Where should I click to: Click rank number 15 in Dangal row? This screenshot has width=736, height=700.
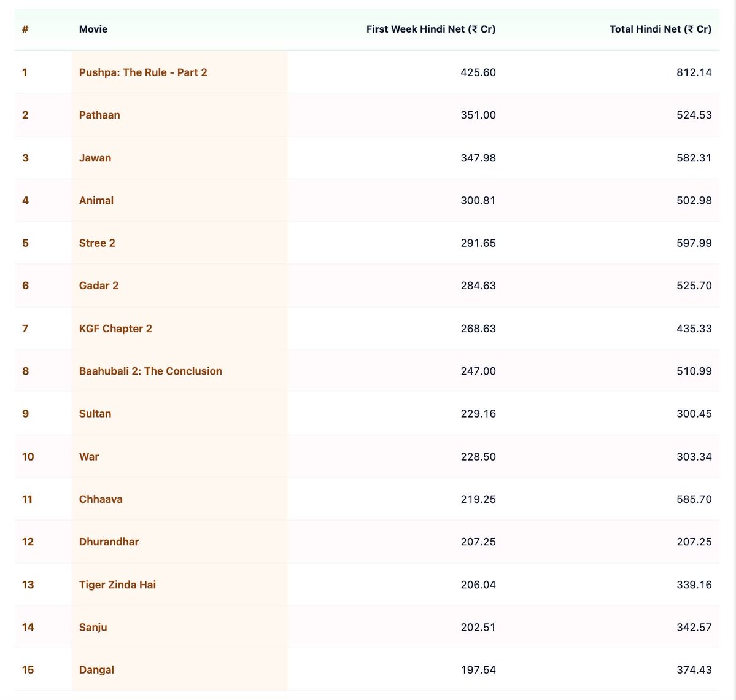[x=28, y=670]
